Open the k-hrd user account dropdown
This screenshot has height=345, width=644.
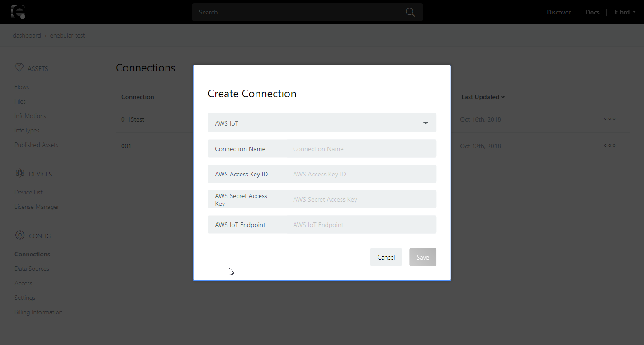click(x=625, y=12)
